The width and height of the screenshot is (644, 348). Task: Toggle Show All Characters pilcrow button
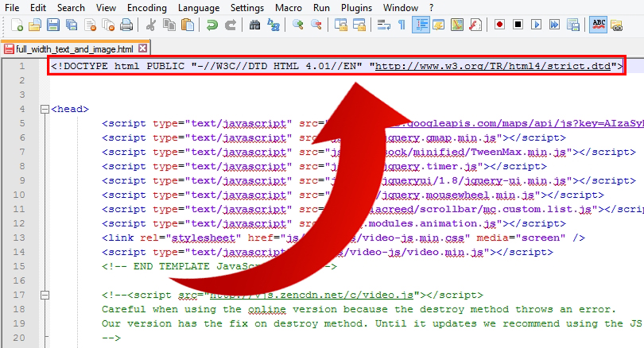tap(402, 25)
